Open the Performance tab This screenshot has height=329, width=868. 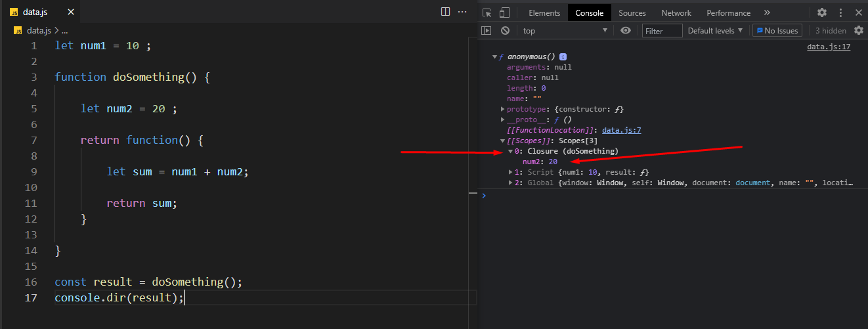pyautogui.click(x=728, y=12)
